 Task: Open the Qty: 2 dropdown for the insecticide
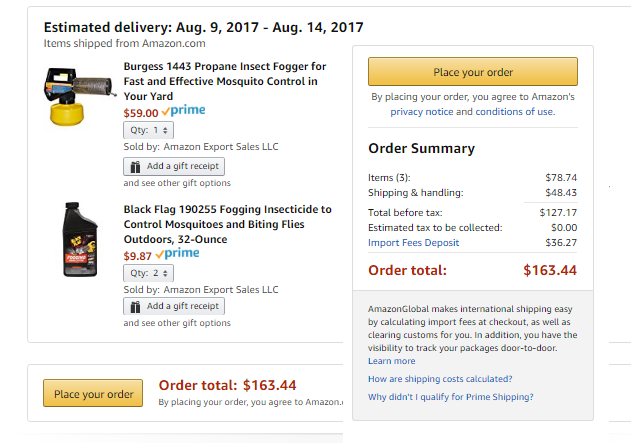click(148, 273)
